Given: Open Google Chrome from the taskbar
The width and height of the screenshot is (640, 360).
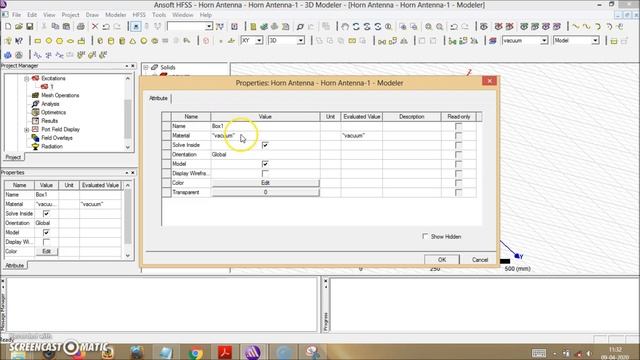Looking at the screenshot, I should 196,353.
